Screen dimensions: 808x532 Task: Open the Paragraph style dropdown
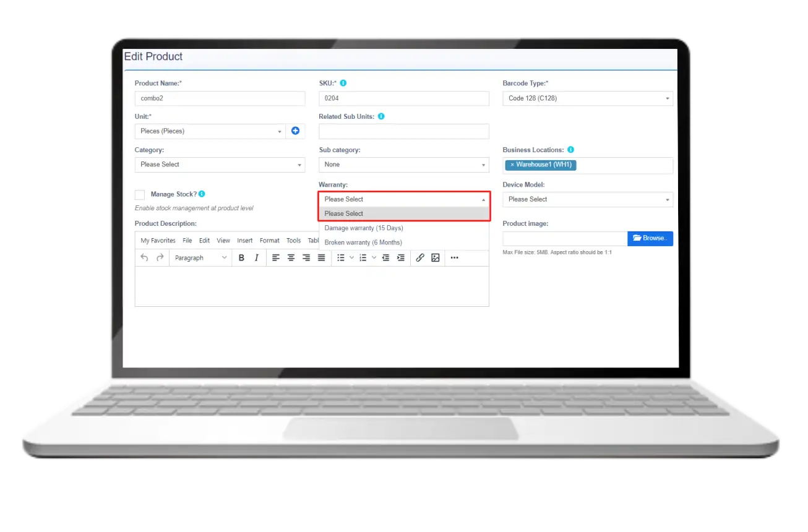(x=200, y=258)
